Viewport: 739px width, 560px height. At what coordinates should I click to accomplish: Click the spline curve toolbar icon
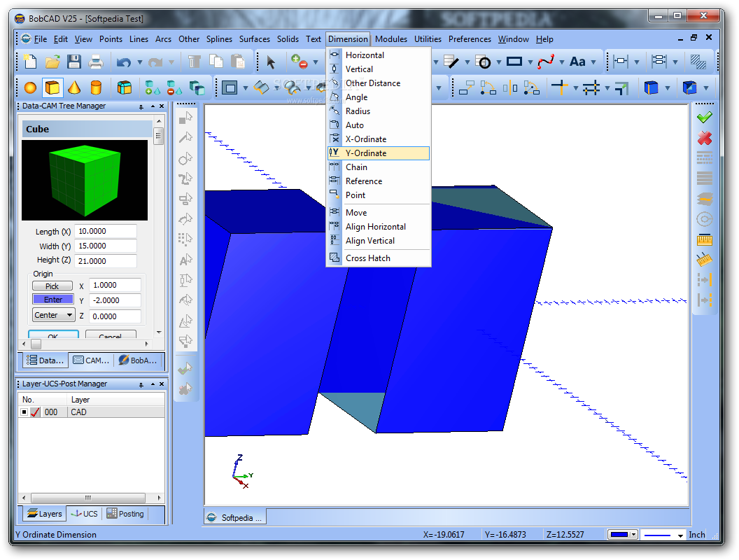click(x=546, y=62)
